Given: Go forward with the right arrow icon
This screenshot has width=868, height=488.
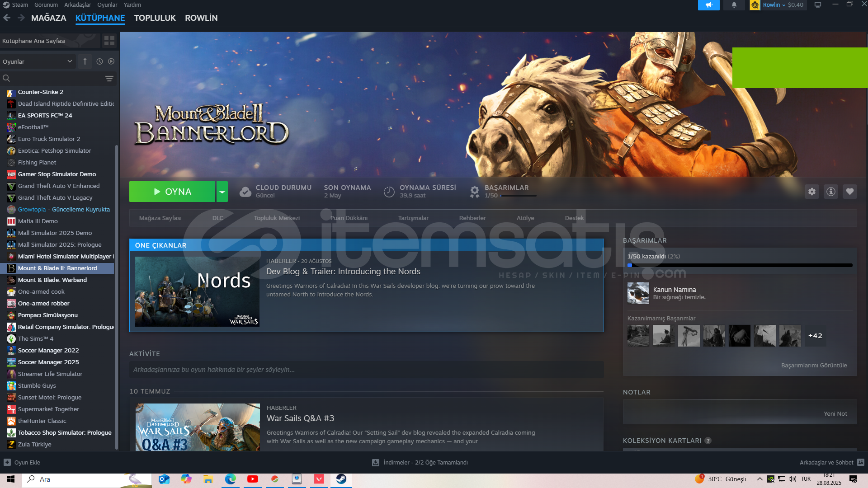Looking at the screenshot, I should (21, 18).
